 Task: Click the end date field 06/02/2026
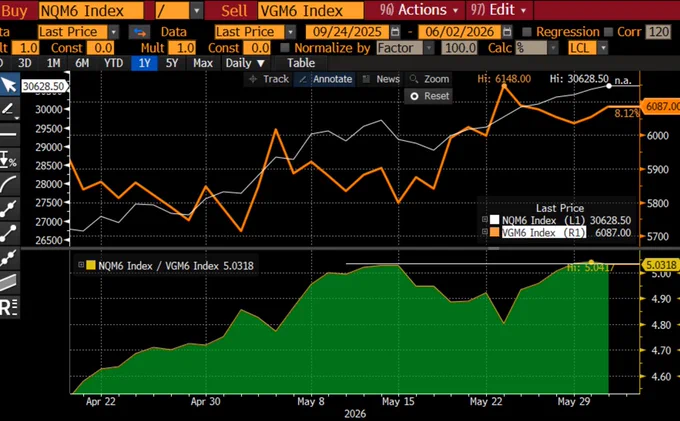(x=460, y=32)
